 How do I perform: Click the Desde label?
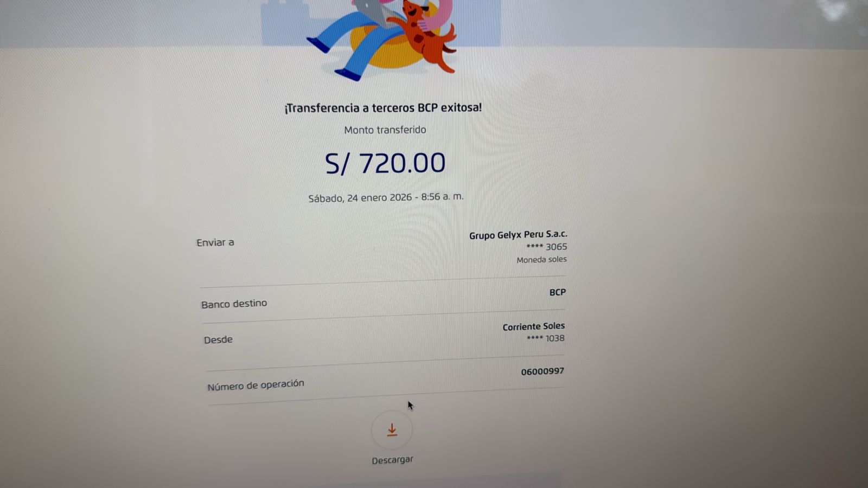[x=218, y=340]
